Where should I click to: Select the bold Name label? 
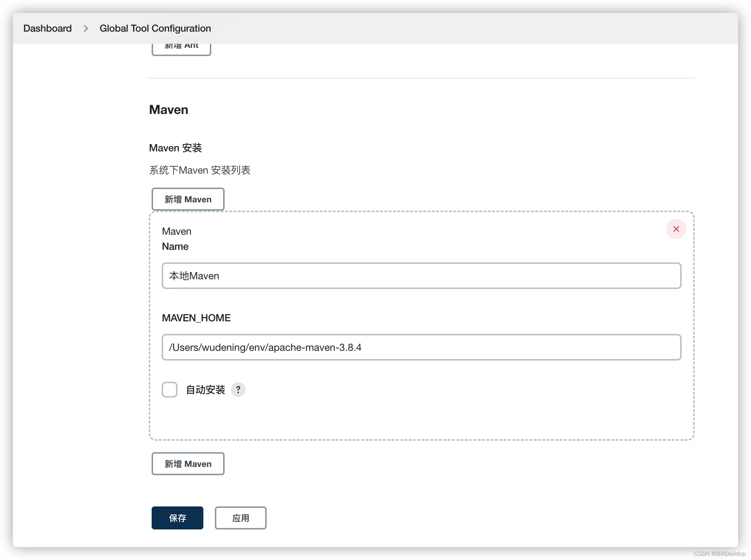175,247
